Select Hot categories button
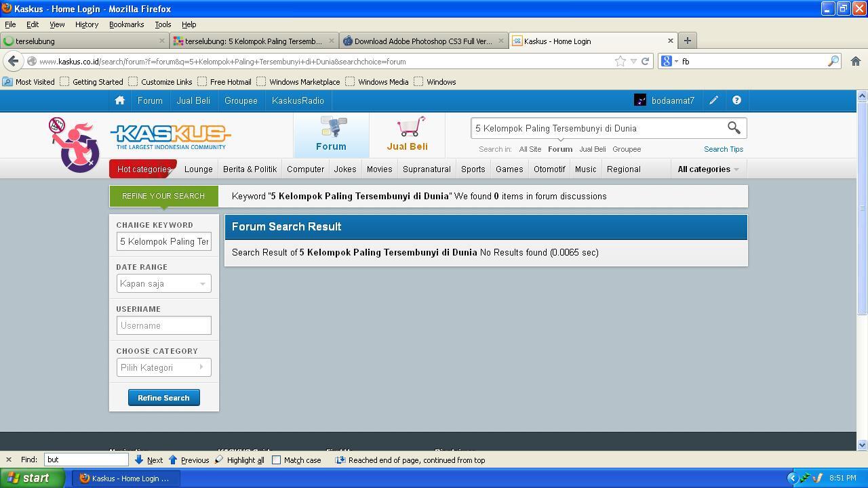Viewport: 868px width, 488px height. pyautogui.click(x=143, y=169)
